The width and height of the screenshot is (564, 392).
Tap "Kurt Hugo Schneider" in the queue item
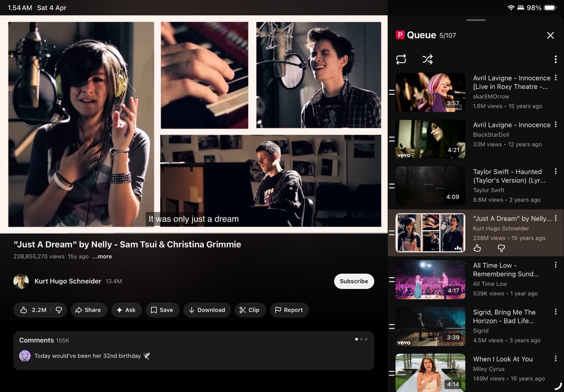click(x=501, y=228)
